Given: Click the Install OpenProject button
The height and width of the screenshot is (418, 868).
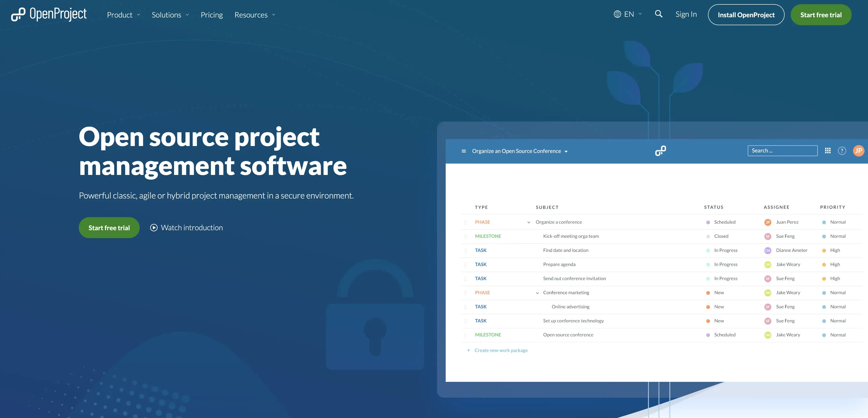Looking at the screenshot, I should point(746,15).
